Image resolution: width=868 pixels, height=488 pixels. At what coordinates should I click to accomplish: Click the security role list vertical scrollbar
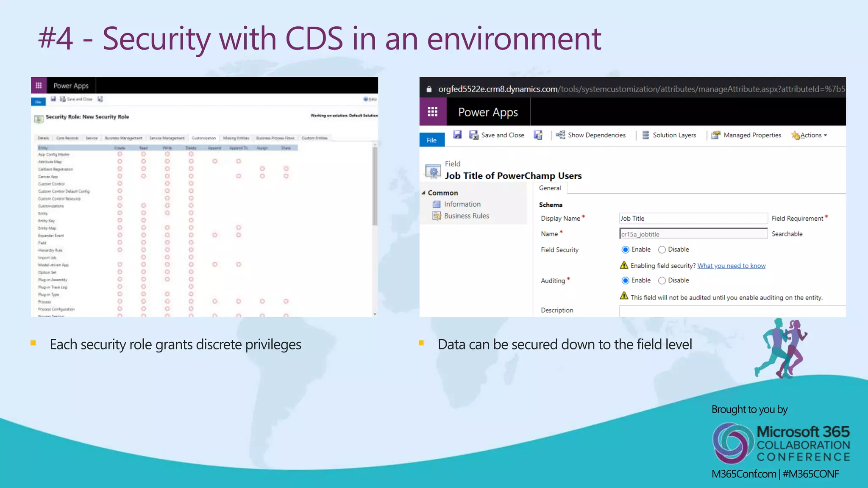click(375, 186)
